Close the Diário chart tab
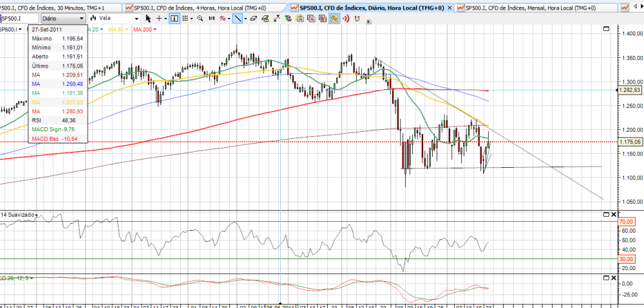644x308 pixels. pos(450,8)
